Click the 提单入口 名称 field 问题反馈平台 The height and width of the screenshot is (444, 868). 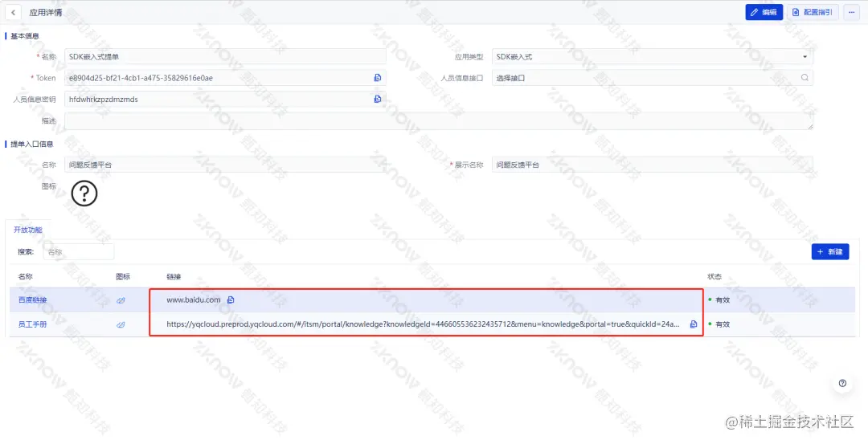tap(225, 165)
